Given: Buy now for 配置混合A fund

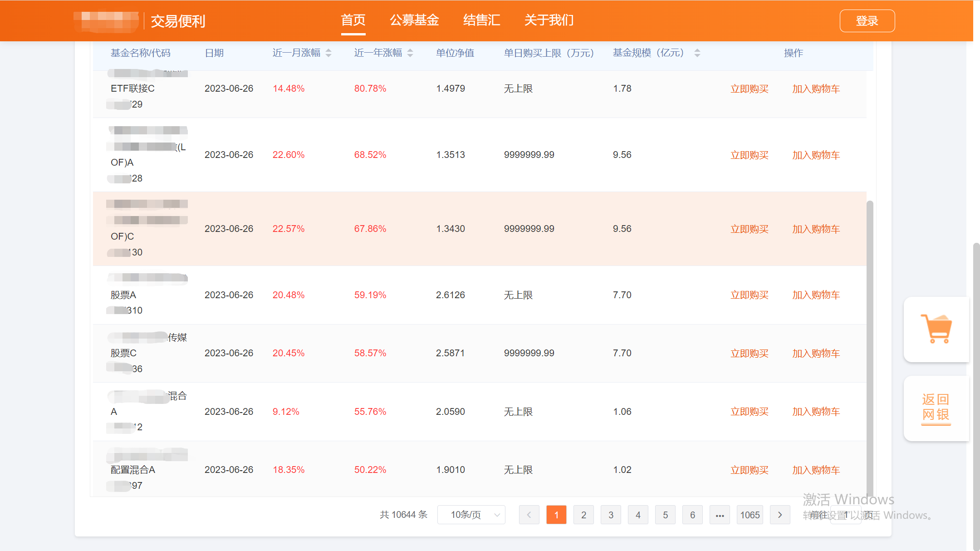Looking at the screenshot, I should click(x=750, y=470).
